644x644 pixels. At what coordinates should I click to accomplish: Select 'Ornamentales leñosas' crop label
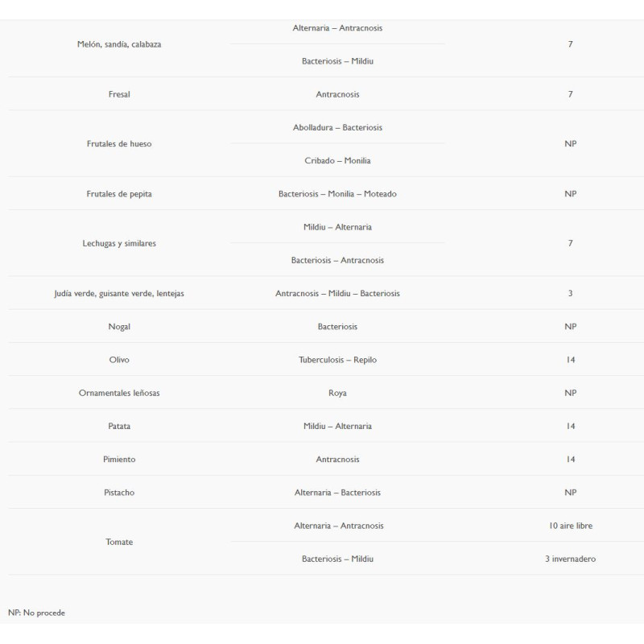pyautogui.click(x=119, y=393)
